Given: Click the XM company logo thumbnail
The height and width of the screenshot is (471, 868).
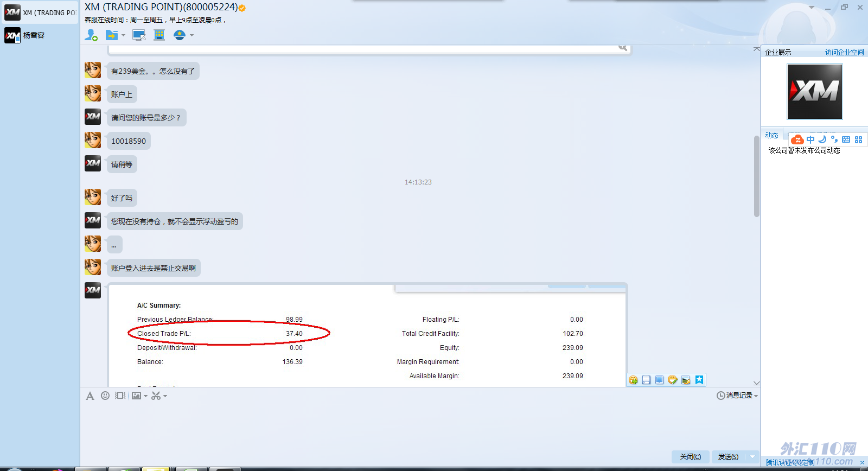Looking at the screenshot, I should [x=815, y=92].
